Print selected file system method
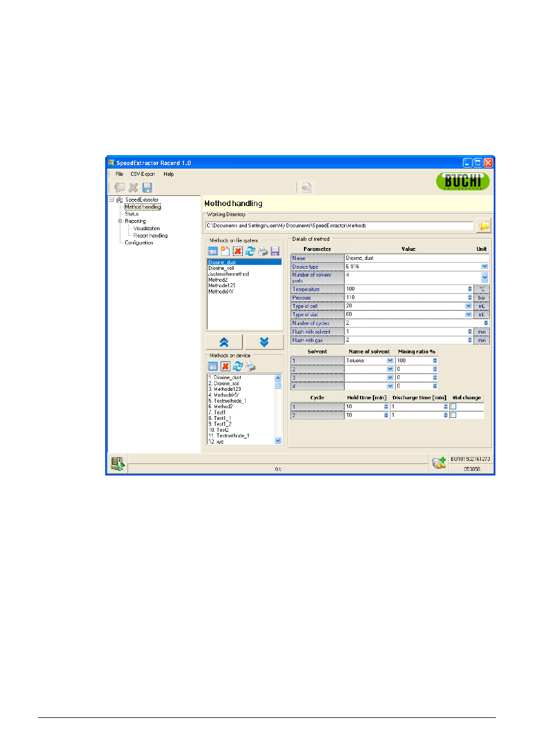This screenshot has height=756, width=534. pyautogui.click(x=263, y=251)
